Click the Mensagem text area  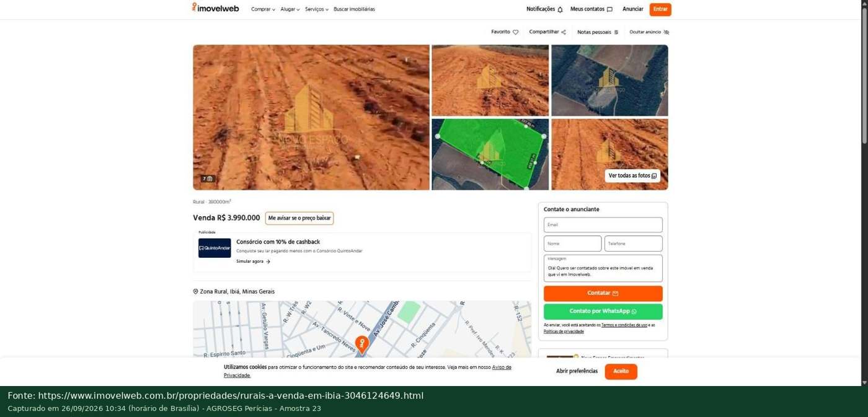point(603,268)
